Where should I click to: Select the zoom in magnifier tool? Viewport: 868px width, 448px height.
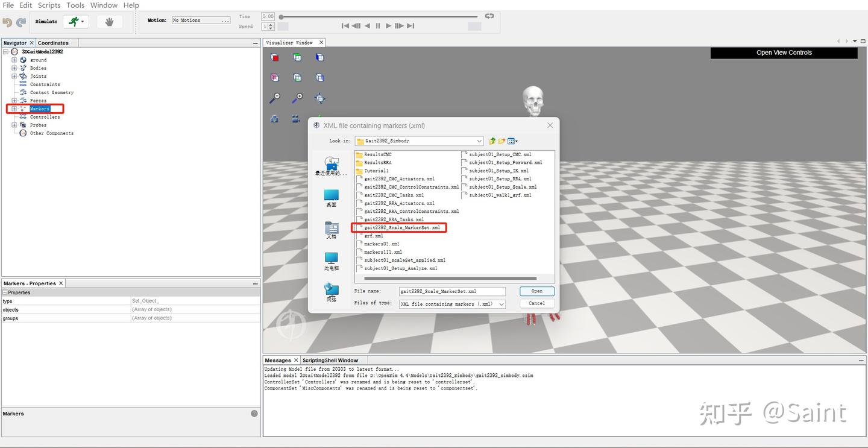pos(297,98)
